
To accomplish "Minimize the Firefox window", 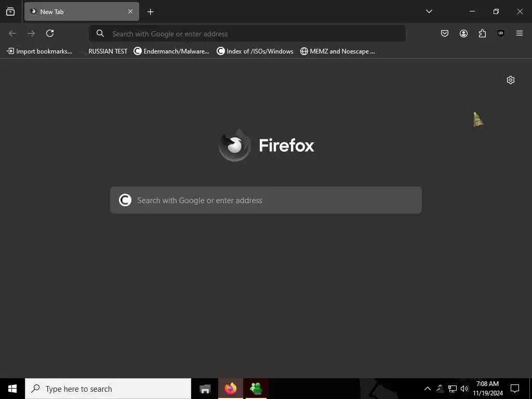I will pyautogui.click(x=472, y=11).
